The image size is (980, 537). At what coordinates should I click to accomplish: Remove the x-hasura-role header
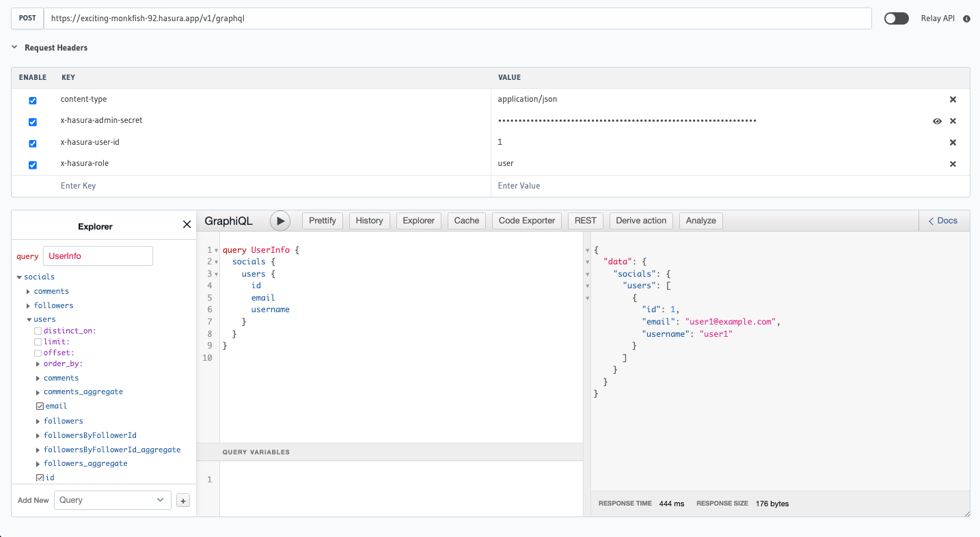pyautogui.click(x=953, y=164)
